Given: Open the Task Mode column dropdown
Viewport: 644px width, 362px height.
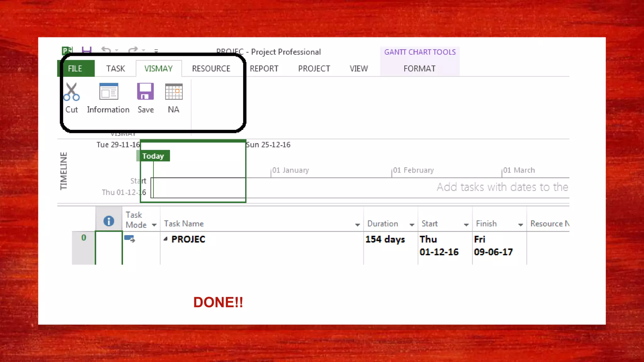Looking at the screenshot, I should [x=154, y=225].
